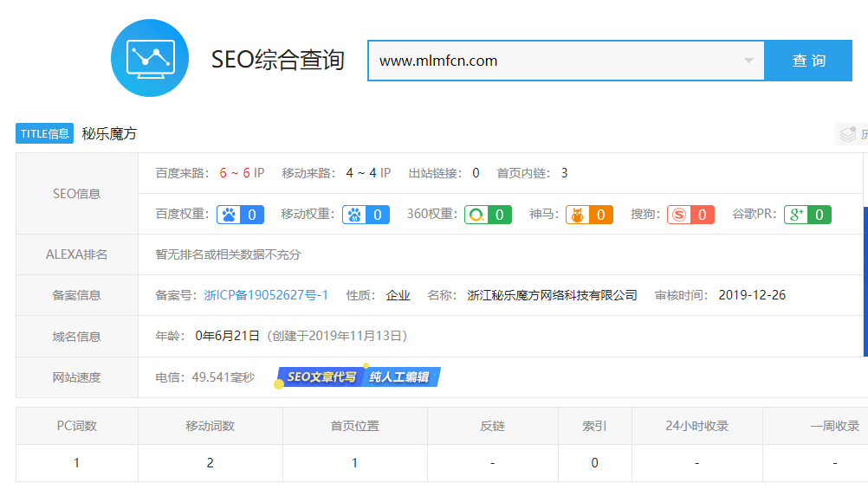Click the 首页位置 column header
Viewport: 868px width, 489px height.
[355, 426]
